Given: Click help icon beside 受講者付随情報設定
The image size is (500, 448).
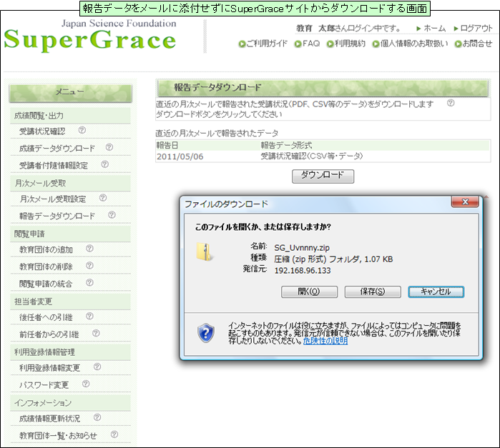Looking at the screenshot, I should pyautogui.click(x=105, y=164).
